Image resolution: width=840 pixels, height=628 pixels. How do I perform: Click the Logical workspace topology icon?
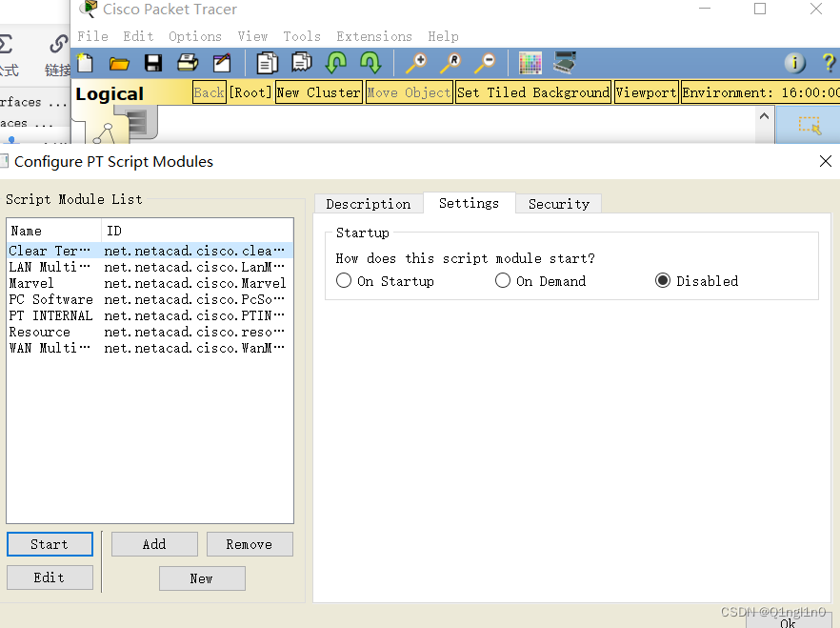[105, 133]
